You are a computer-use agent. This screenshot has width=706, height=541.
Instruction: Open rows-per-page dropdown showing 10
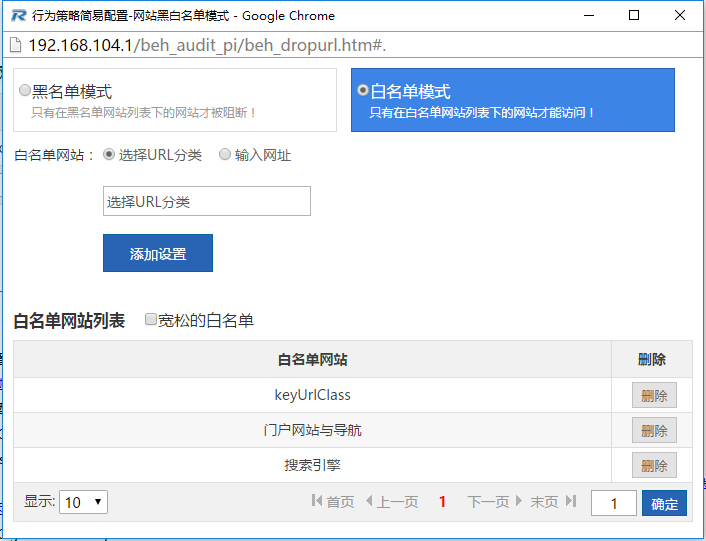tap(83, 502)
